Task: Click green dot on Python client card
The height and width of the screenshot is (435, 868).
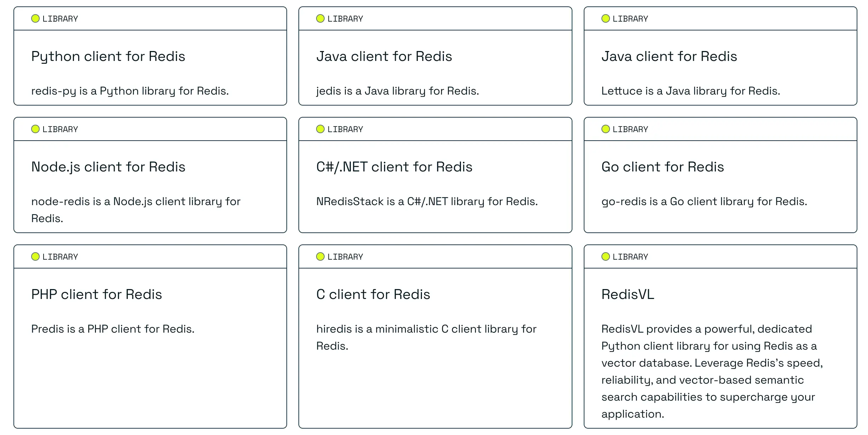Action: pyautogui.click(x=35, y=18)
